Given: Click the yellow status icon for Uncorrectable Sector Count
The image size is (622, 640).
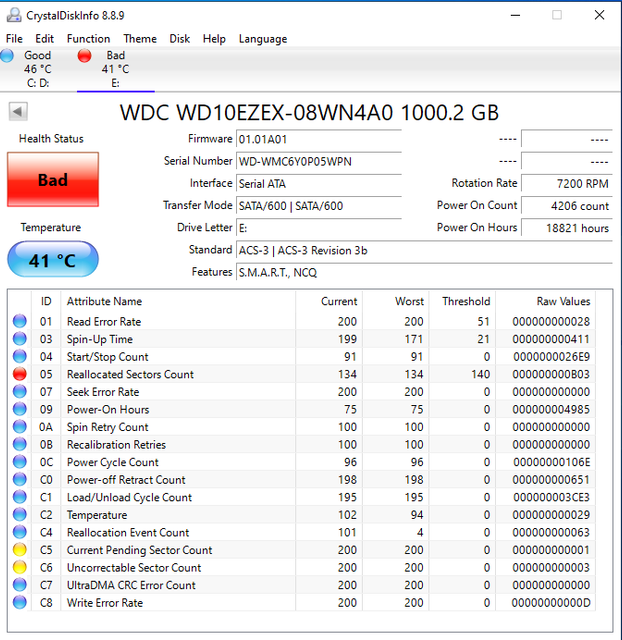Looking at the screenshot, I should coord(20,567).
